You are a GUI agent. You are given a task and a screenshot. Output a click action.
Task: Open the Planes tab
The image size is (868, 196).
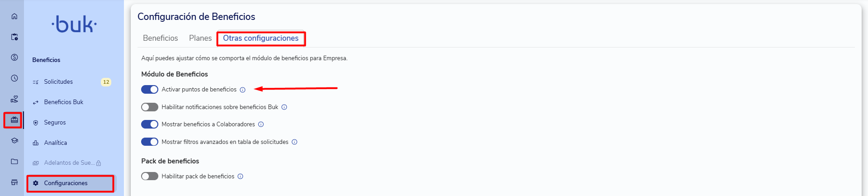coord(200,38)
